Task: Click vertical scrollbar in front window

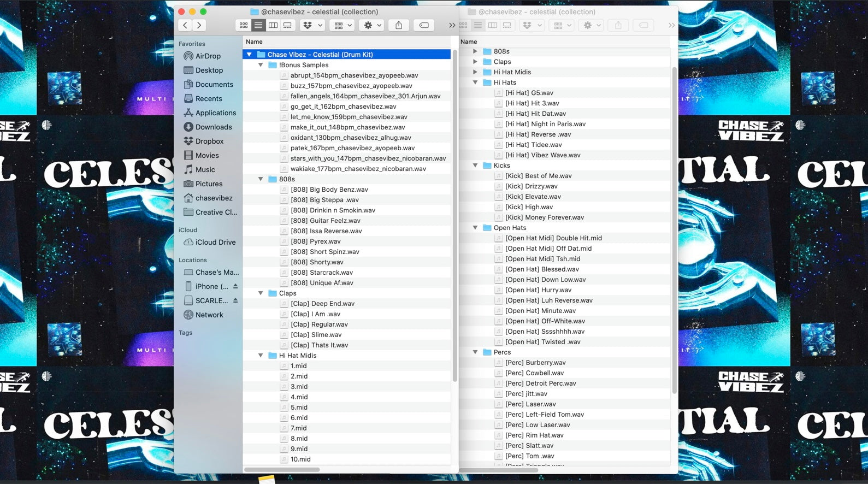Action: click(454, 217)
